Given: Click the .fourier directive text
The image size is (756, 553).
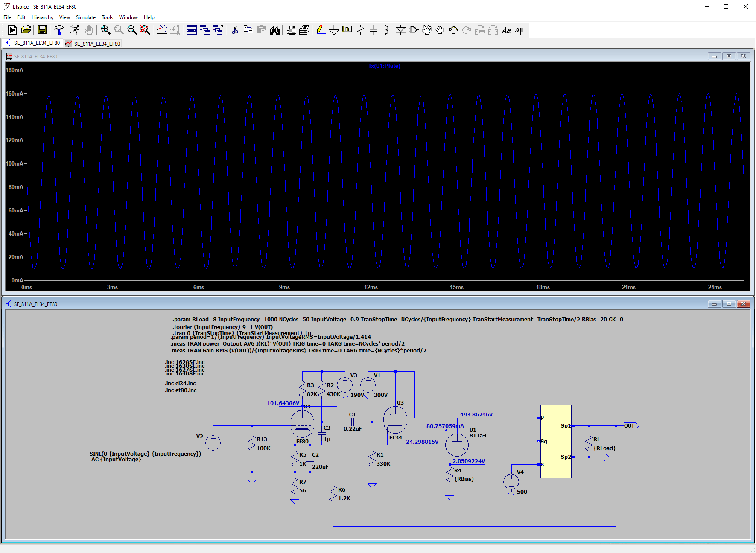Looking at the screenshot, I should (222, 327).
